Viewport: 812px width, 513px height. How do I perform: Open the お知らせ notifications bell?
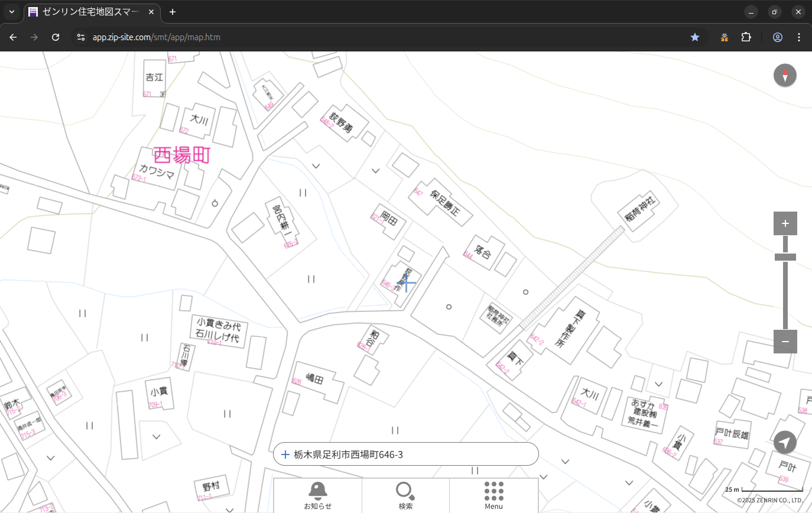point(317,495)
